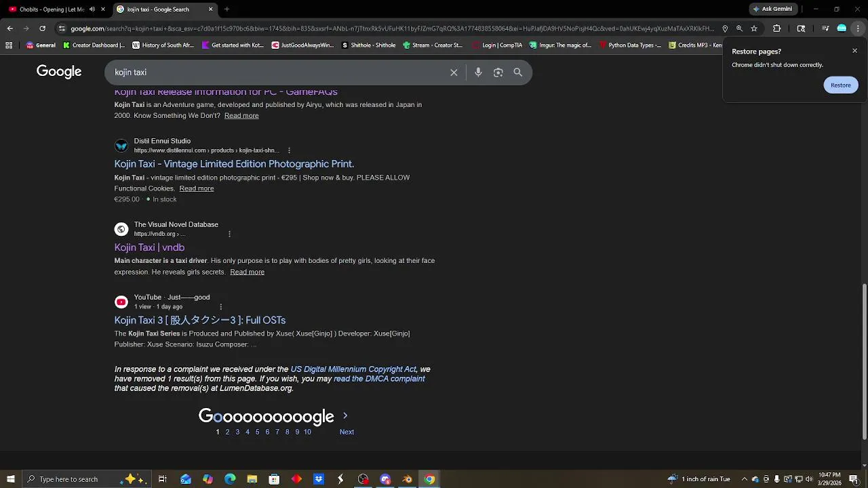Open more options for Distil Ennui Studio result
The width and height of the screenshot is (868, 488).
click(x=289, y=150)
